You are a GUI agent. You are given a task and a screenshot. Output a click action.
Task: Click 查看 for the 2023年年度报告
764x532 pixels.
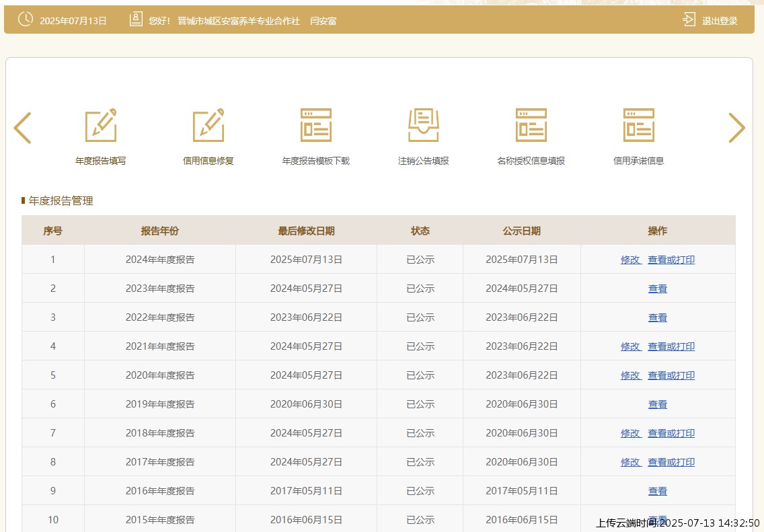pyautogui.click(x=657, y=289)
